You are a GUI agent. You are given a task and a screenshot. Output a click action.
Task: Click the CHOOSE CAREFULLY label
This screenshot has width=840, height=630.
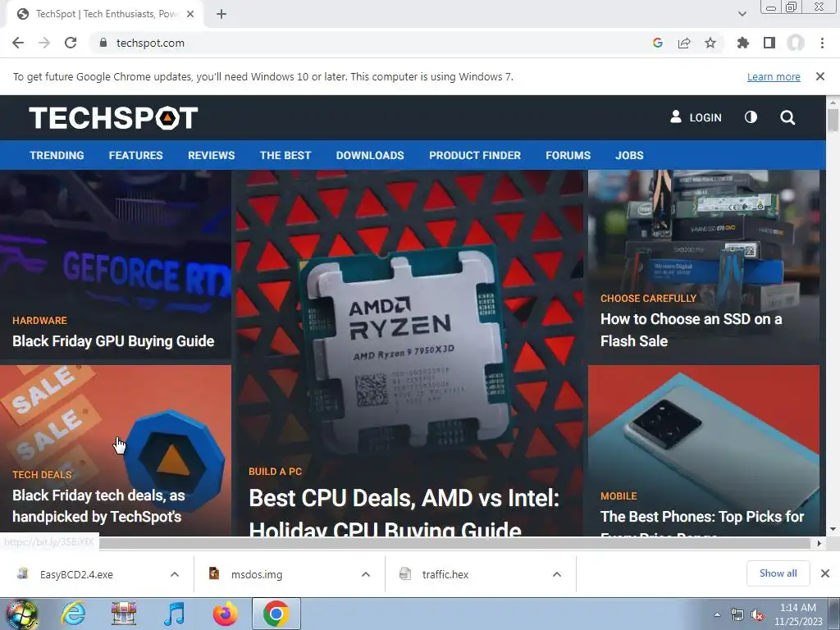[648, 299]
